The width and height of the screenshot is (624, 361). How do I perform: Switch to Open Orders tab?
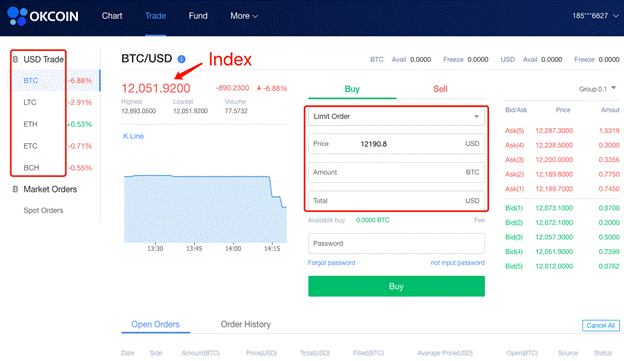(x=155, y=324)
